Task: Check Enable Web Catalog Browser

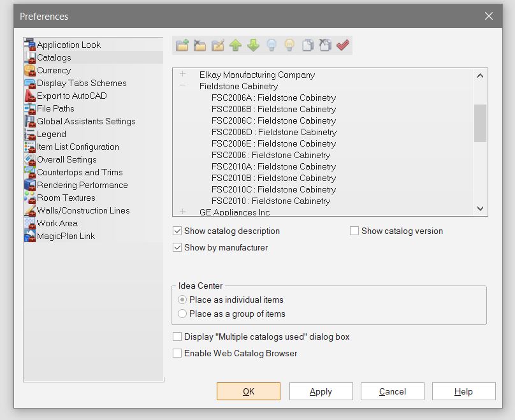Action: pos(177,353)
